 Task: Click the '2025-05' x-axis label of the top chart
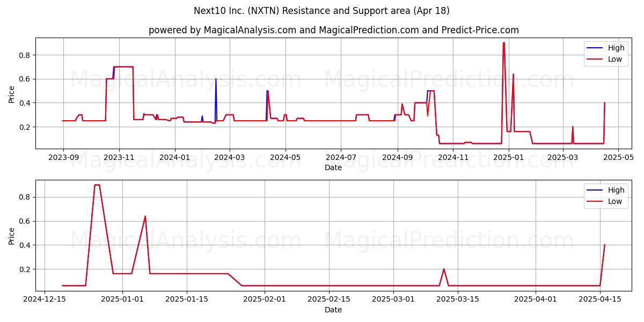point(619,158)
